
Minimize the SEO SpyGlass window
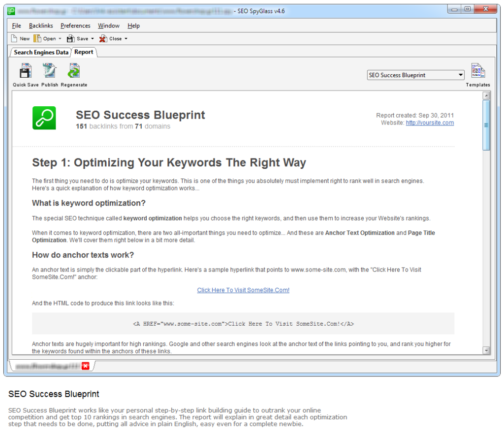pyautogui.click(x=454, y=9)
